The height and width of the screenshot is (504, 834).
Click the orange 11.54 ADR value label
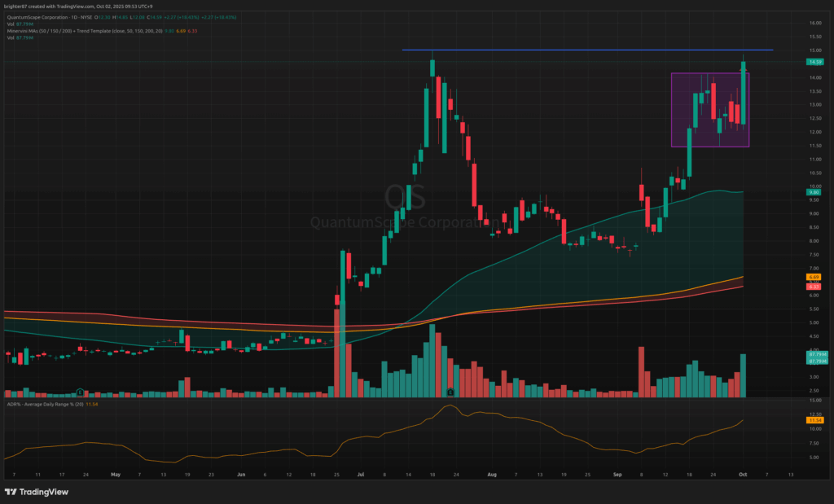(x=814, y=421)
